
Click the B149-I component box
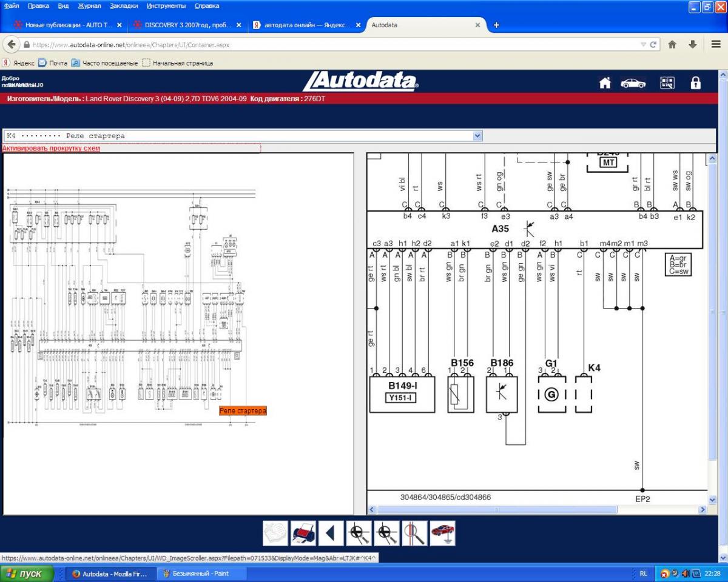click(402, 394)
